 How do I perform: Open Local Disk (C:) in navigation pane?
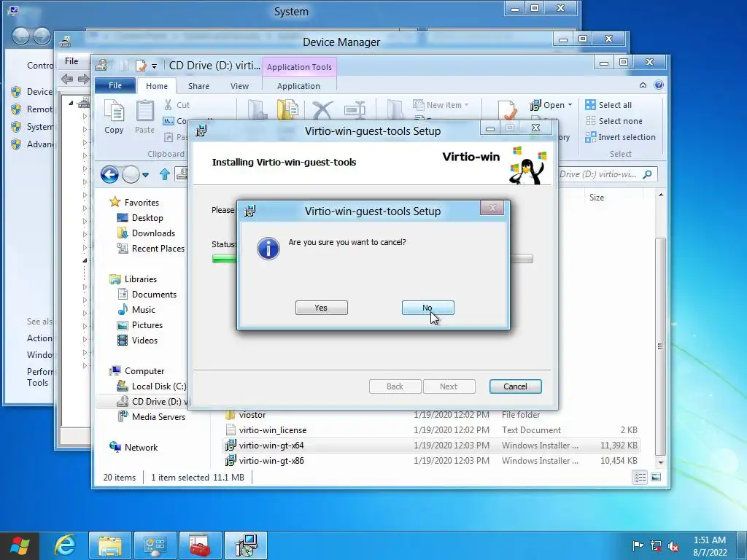(x=158, y=386)
